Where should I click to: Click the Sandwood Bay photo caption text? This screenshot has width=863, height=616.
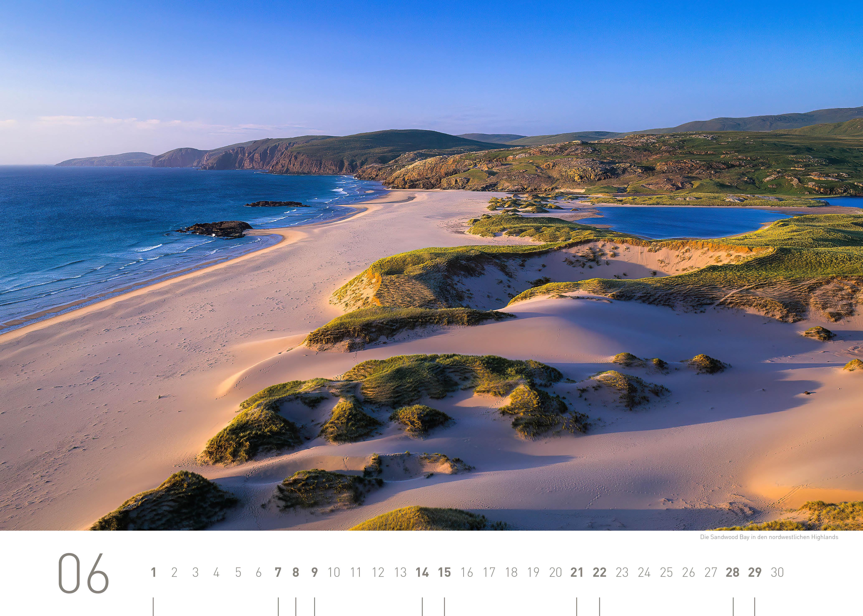[x=769, y=537]
